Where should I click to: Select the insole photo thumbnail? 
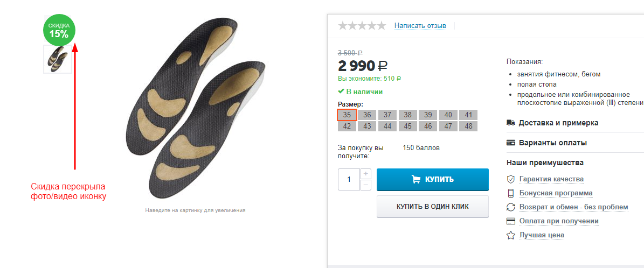coord(57,59)
